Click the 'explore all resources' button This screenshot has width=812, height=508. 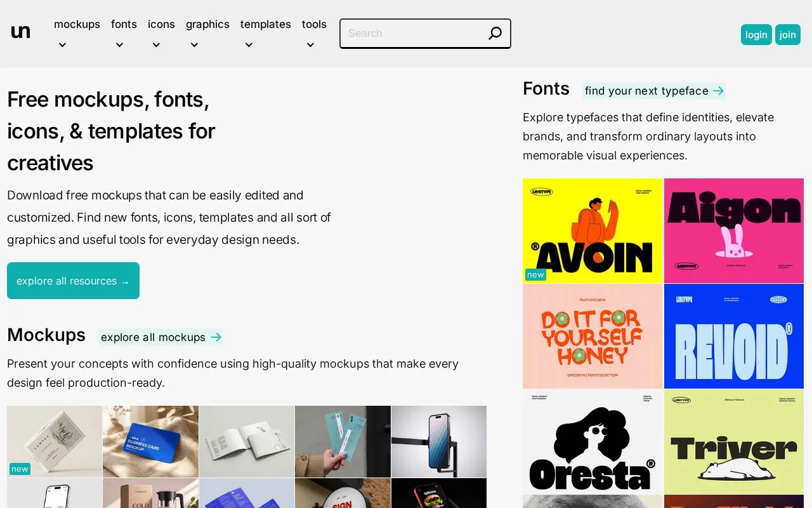pyautogui.click(x=73, y=281)
